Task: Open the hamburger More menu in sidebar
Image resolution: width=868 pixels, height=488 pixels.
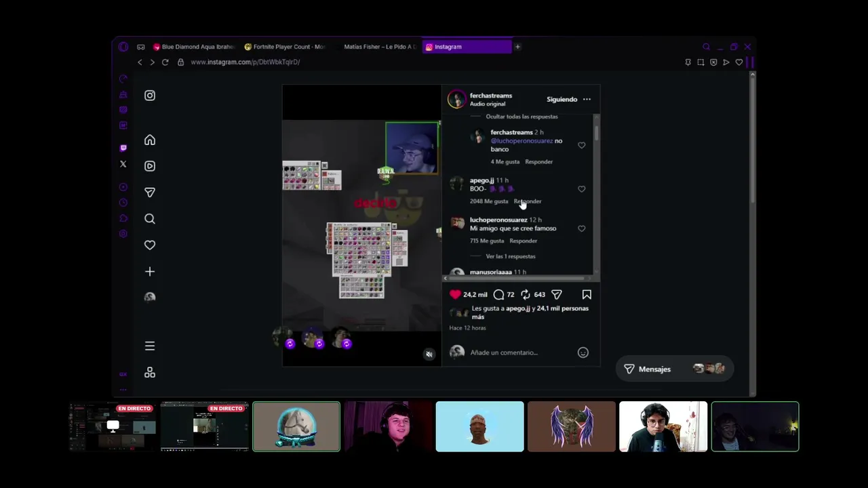Action: pyautogui.click(x=150, y=346)
